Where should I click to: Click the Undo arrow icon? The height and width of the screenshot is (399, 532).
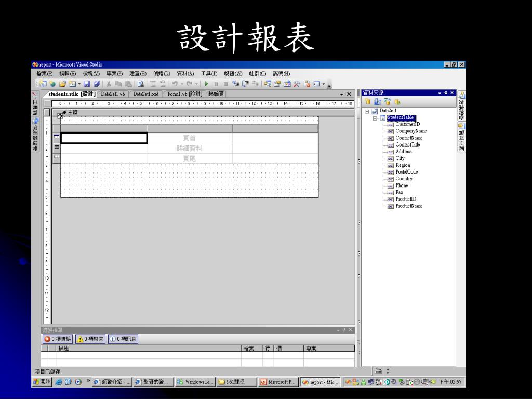(x=175, y=84)
